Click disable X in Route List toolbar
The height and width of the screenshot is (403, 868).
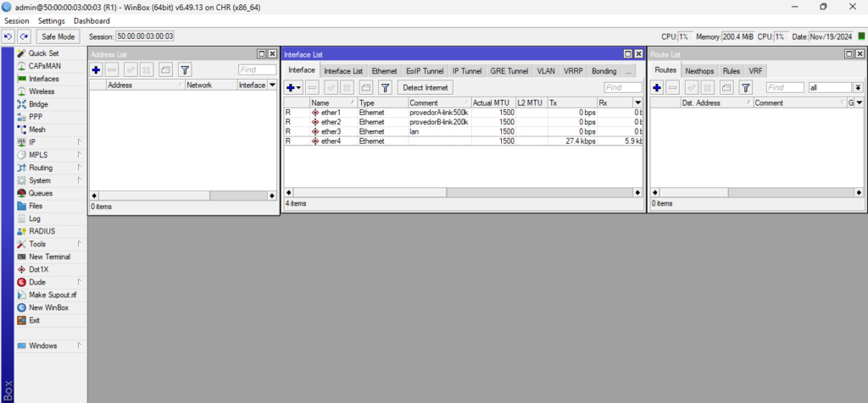click(x=708, y=87)
